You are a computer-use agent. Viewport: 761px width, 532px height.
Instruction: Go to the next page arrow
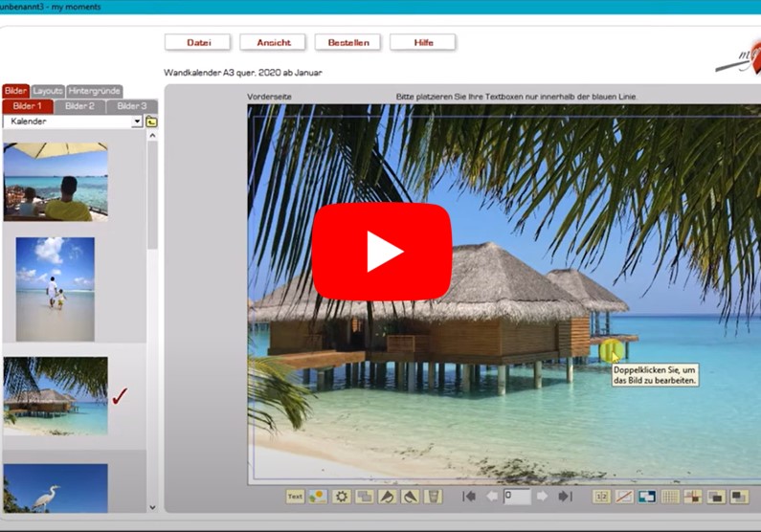[x=543, y=497]
